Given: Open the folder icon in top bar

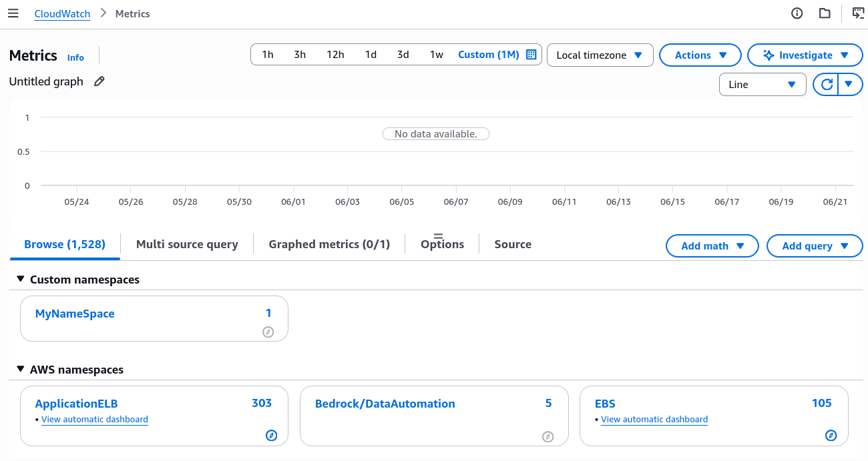Looking at the screenshot, I should point(825,13).
